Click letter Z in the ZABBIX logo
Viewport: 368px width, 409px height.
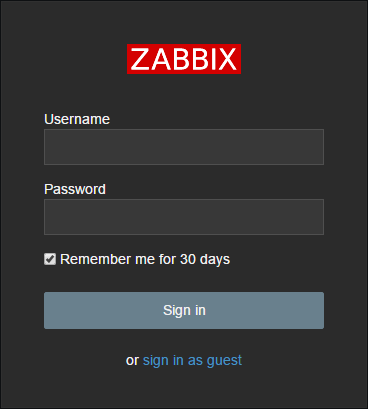click(x=140, y=59)
